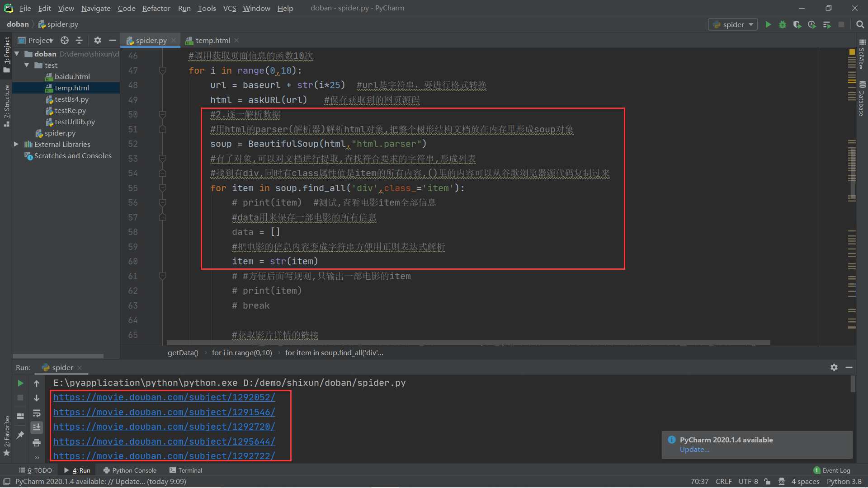Click the locate-in-project target icon

tap(65, 40)
